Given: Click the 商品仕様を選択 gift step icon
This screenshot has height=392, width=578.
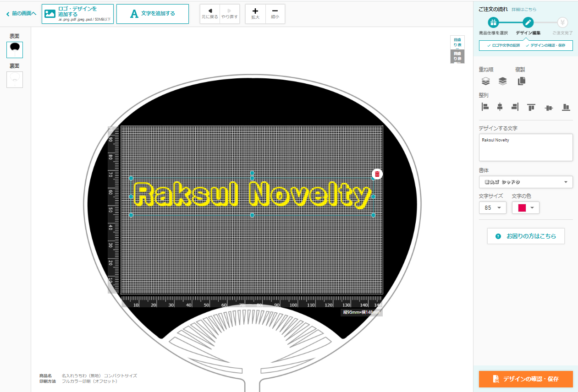Looking at the screenshot, I should 493,22.
